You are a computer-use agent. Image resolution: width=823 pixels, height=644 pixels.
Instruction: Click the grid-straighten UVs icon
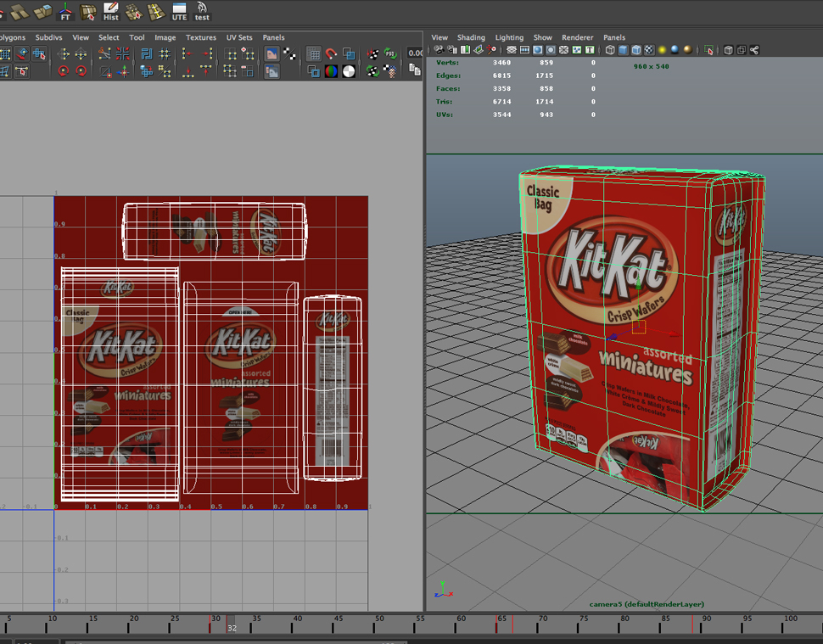(x=165, y=53)
